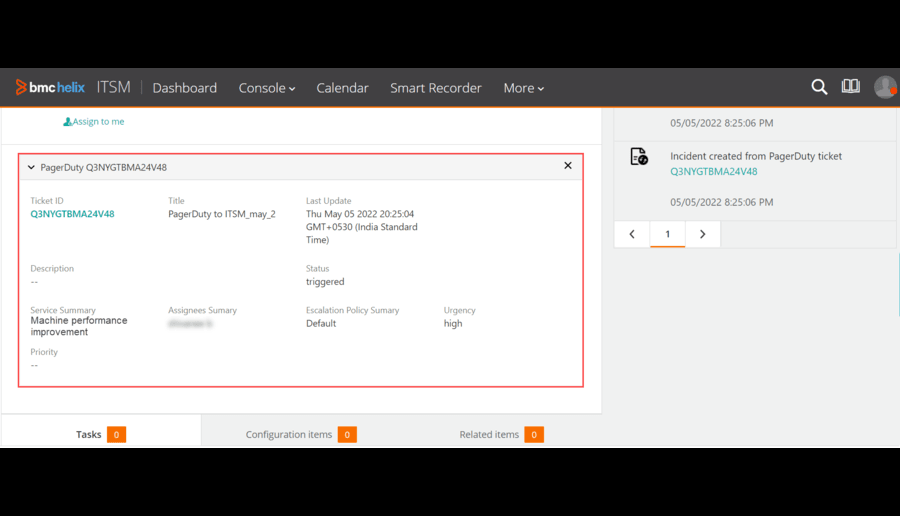Open the Calendar menu item
900x516 pixels.
point(342,88)
